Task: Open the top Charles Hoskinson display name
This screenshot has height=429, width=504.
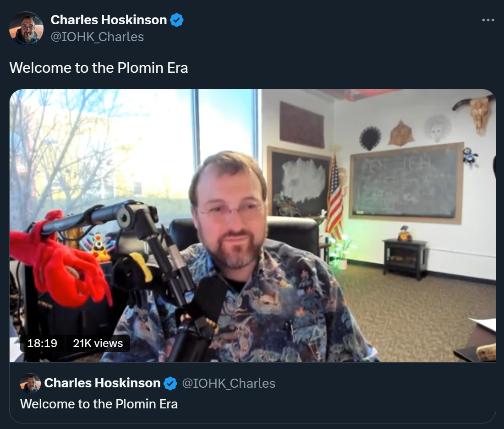Action: coord(109,20)
